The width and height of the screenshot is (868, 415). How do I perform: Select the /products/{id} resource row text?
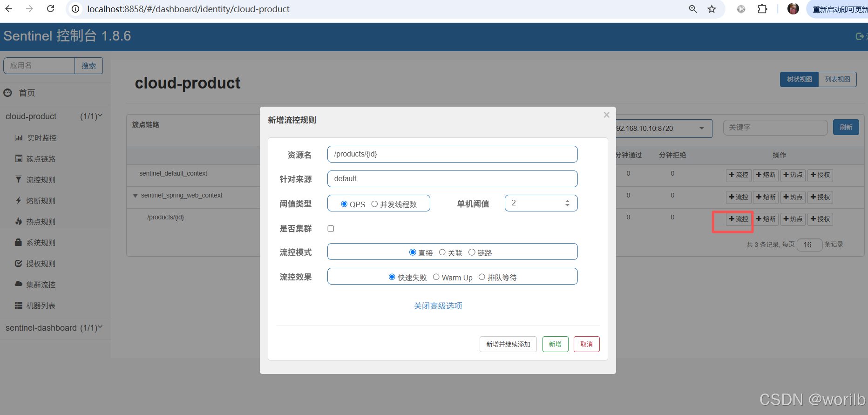point(166,218)
